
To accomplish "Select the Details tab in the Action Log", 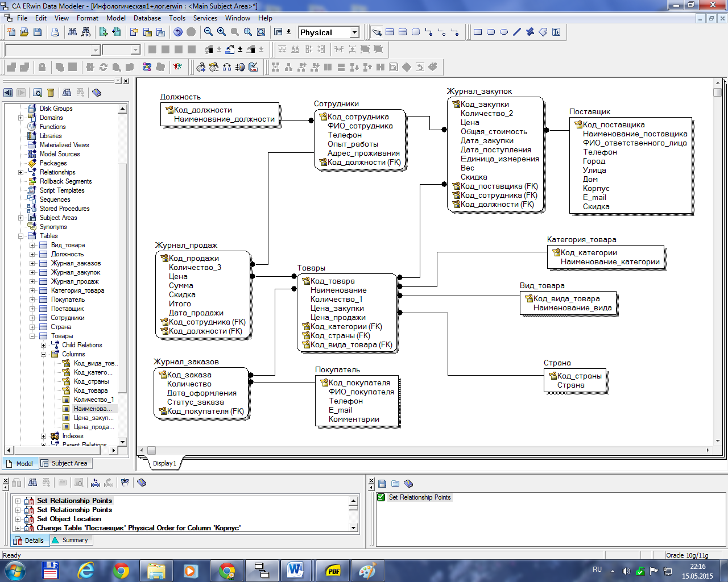I will pos(29,541).
